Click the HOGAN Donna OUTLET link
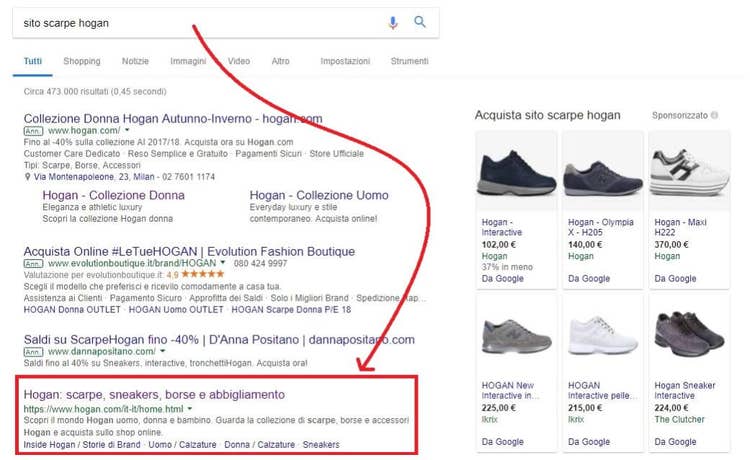This screenshot has width=750, height=460. (72, 309)
